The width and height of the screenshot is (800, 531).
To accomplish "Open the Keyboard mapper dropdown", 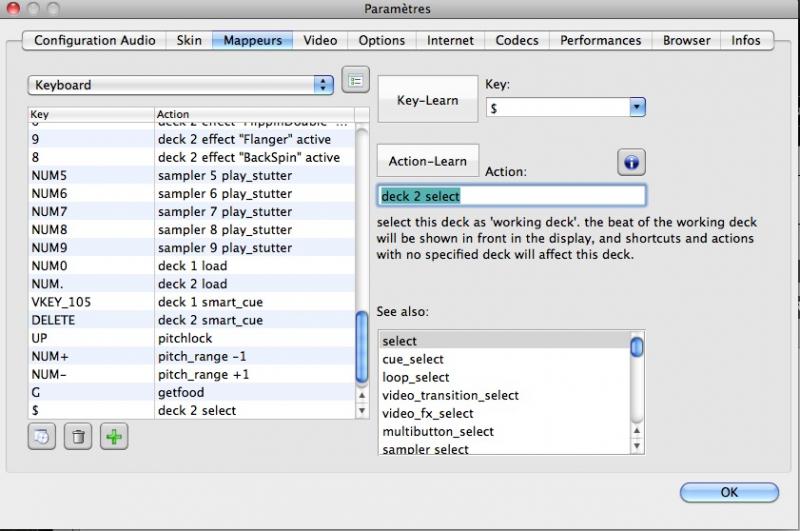I will 181,85.
